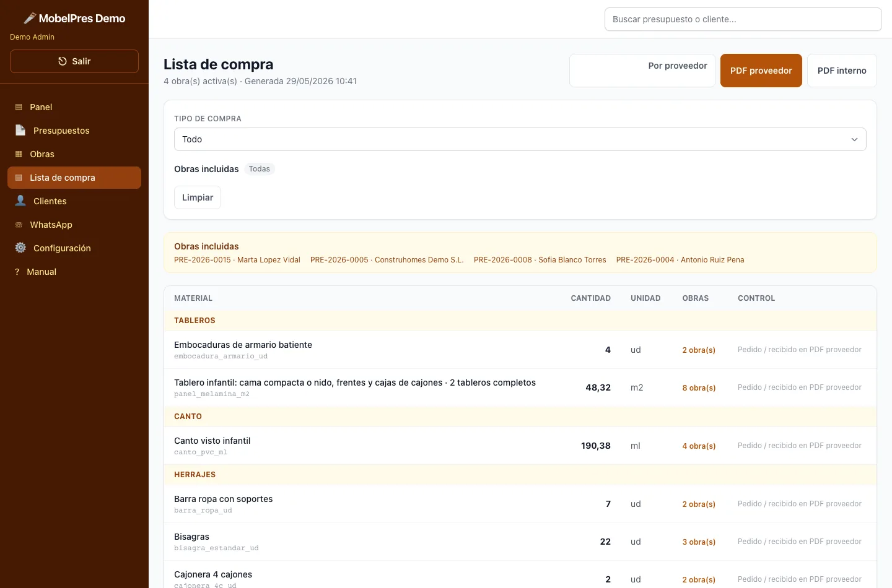
Task: Click the MobelPres Demo logo icon
Action: [30, 19]
